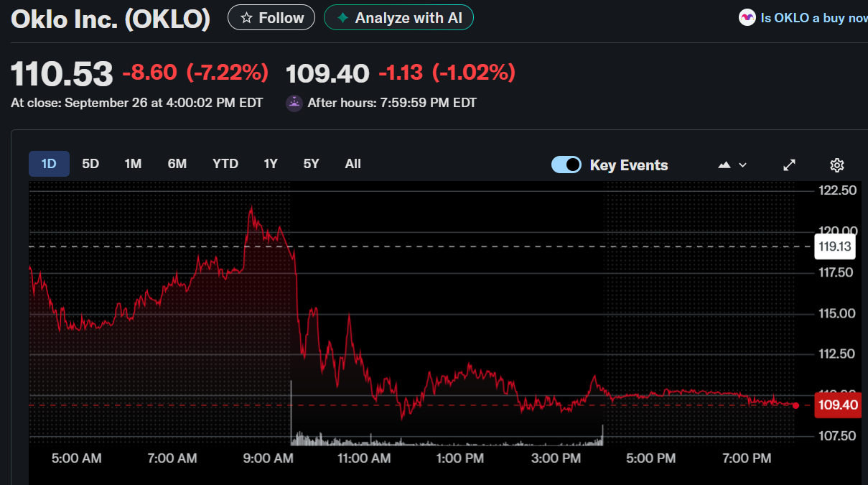Open chart settings gear
868x485 pixels.
click(836, 165)
